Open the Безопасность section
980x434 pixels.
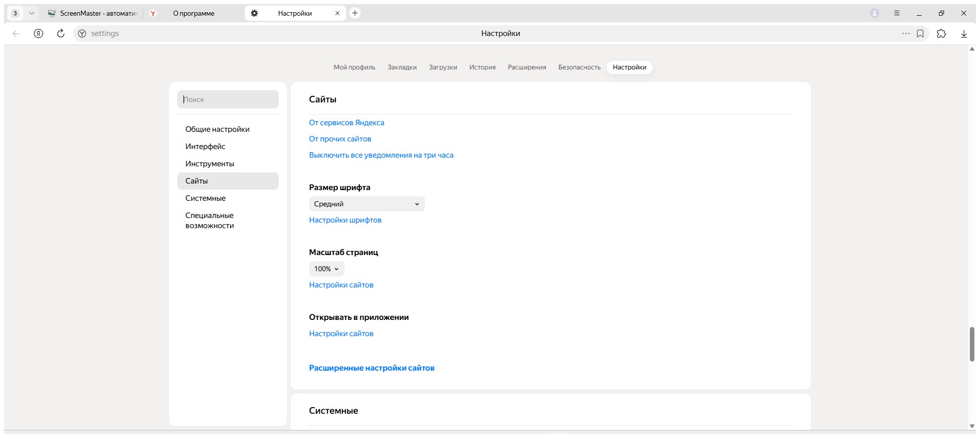(x=579, y=67)
